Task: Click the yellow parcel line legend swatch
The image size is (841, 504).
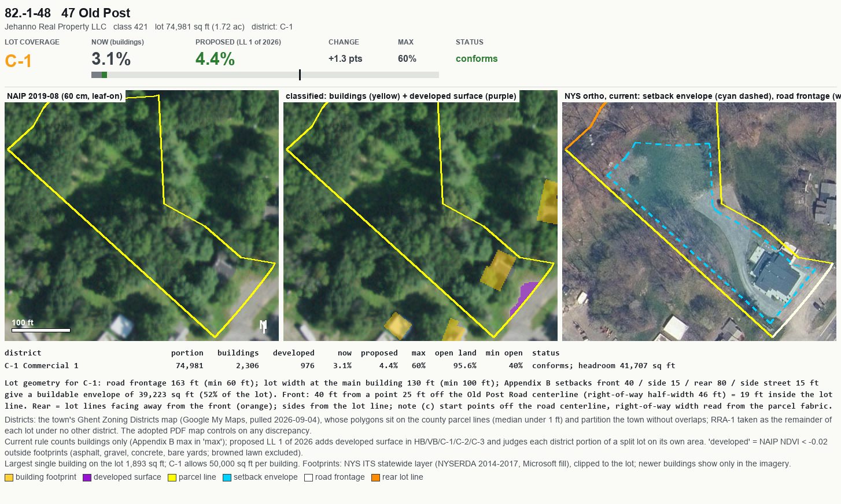Action: 172,477
